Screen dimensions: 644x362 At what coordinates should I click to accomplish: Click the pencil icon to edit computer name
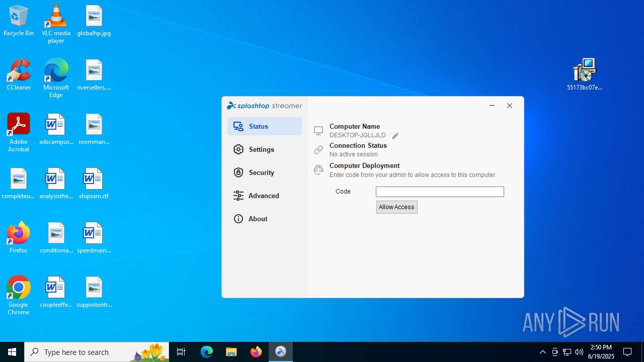(x=395, y=136)
